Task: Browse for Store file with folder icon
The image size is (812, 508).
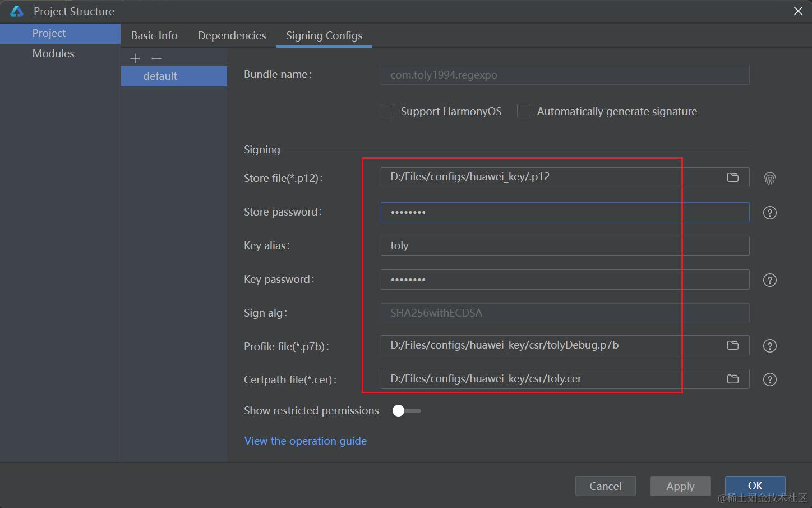Action: click(x=732, y=177)
